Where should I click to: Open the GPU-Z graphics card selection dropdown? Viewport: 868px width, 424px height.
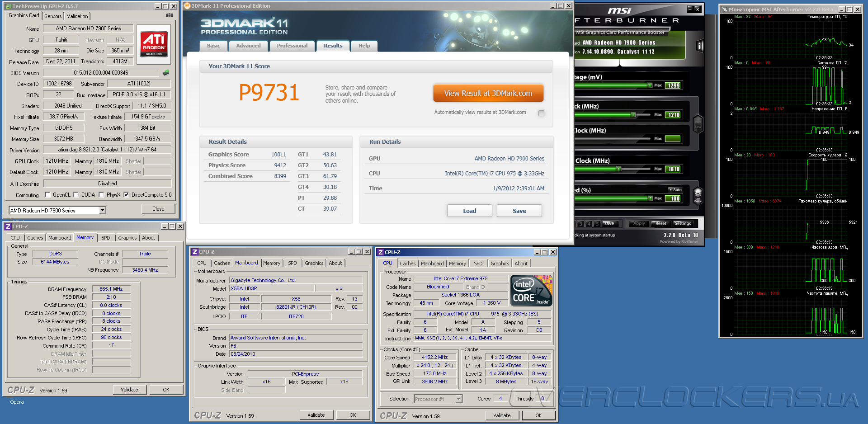tap(103, 210)
